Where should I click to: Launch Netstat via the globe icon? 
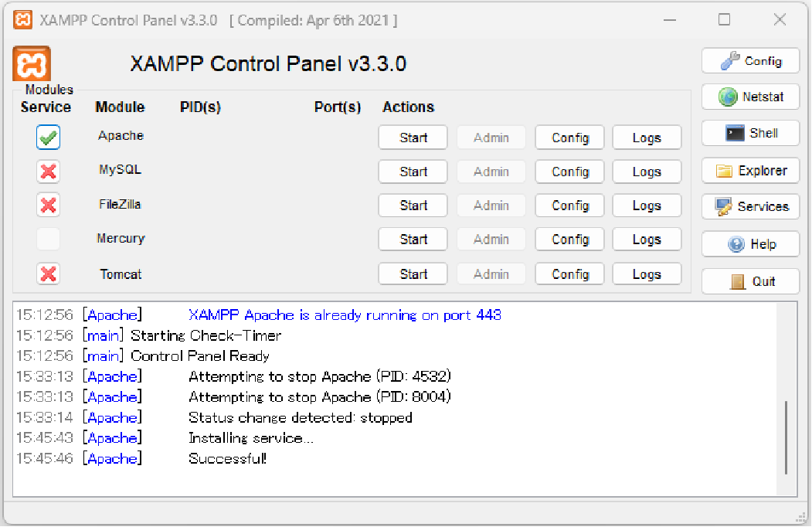(x=750, y=97)
